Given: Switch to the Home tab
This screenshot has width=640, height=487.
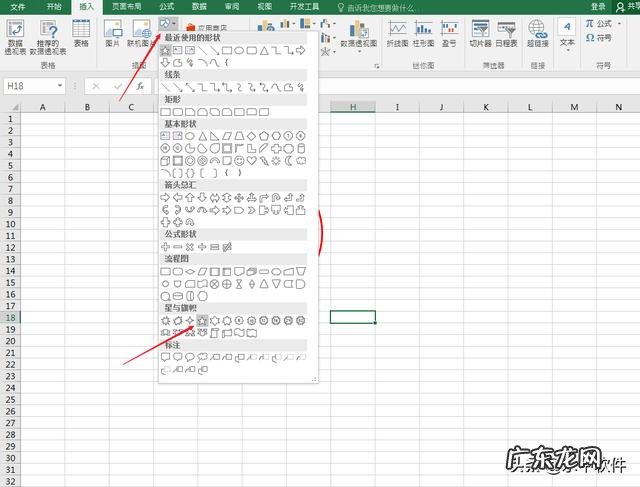Looking at the screenshot, I should pyautogui.click(x=54, y=7).
